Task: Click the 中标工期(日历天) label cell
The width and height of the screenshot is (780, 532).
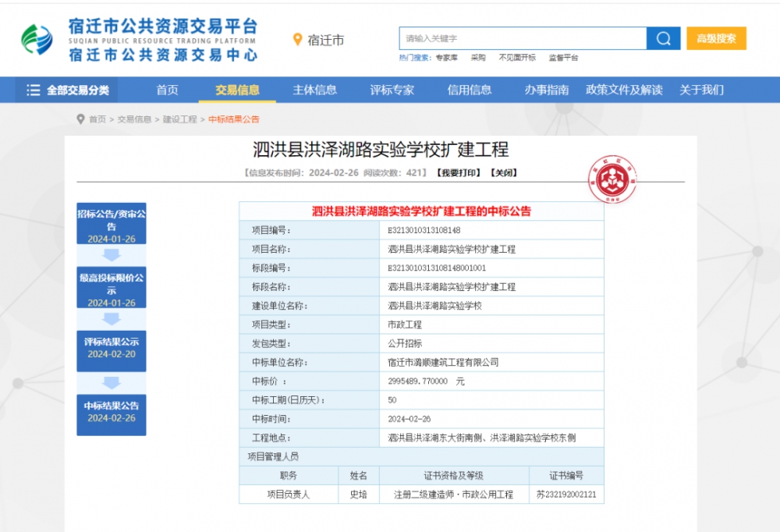Action: (x=309, y=400)
